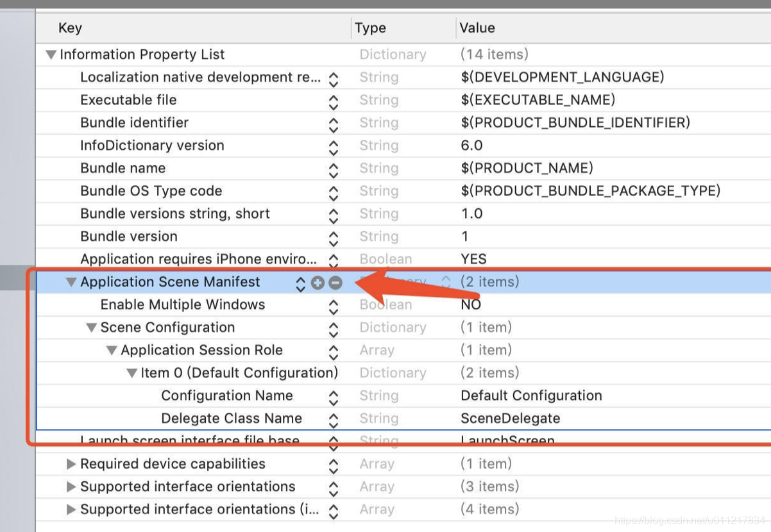Screen dimensions: 771x532
Task: Open key stepper for Supported interface orientations (i... row
Action: click(334, 511)
